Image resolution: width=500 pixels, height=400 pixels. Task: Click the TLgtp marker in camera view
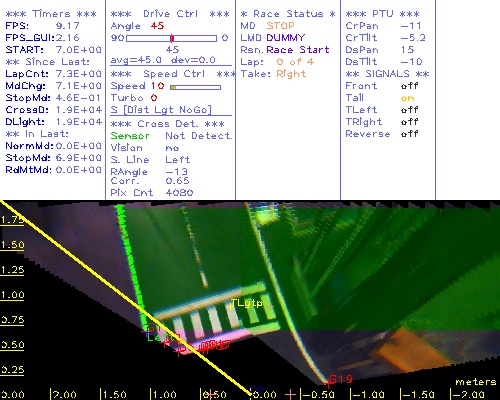(247, 303)
